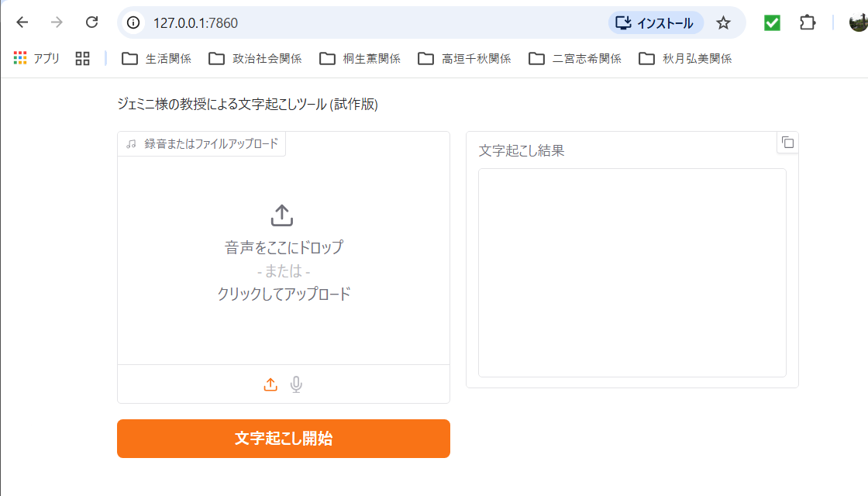Open the 桐生薫関係 bookmark folder

360,59
